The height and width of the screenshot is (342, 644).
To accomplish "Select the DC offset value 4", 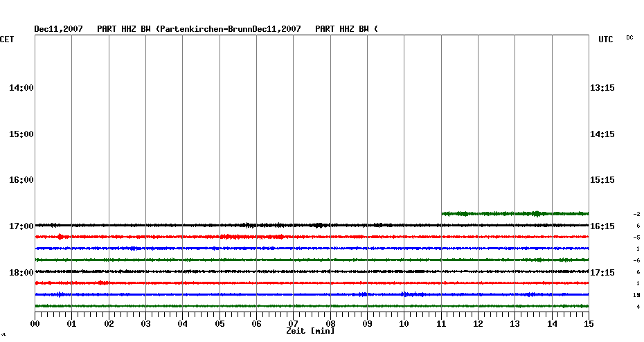I will [637, 307].
